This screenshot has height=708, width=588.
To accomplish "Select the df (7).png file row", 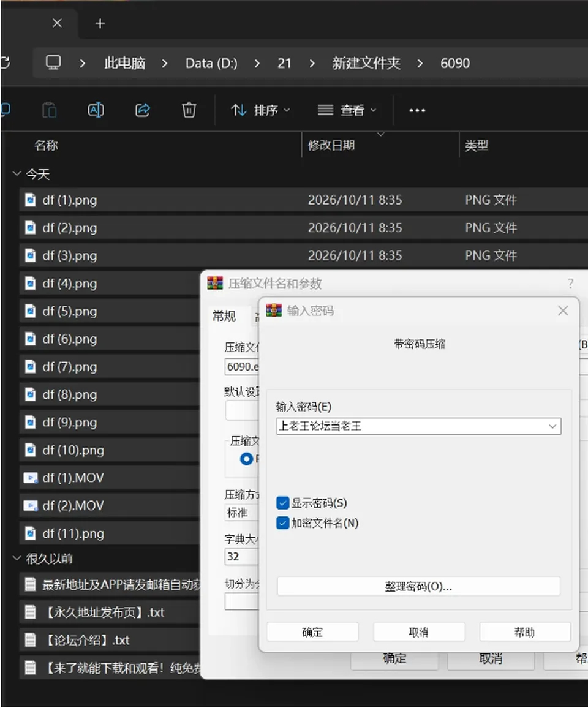I will tap(110, 367).
